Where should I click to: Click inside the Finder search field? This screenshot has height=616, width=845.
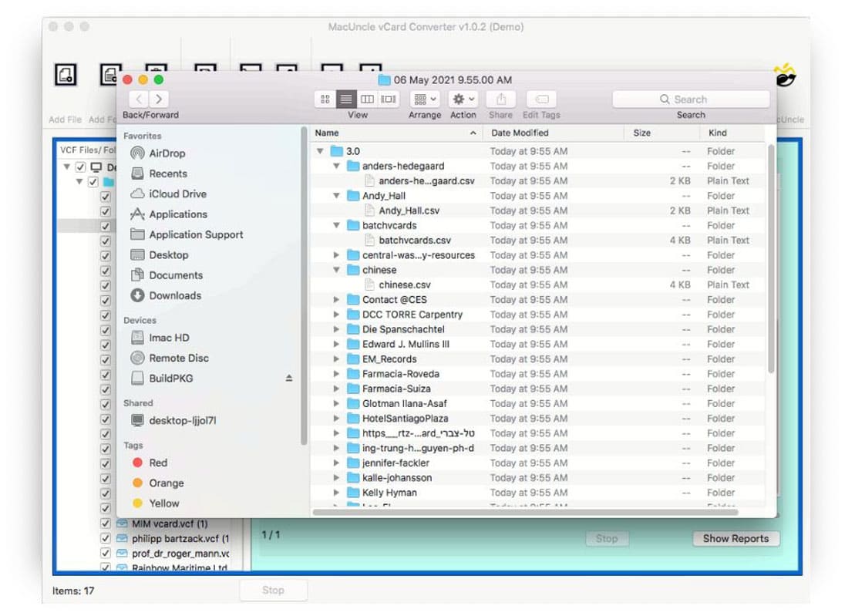pyautogui.click(x=690, y=99)
